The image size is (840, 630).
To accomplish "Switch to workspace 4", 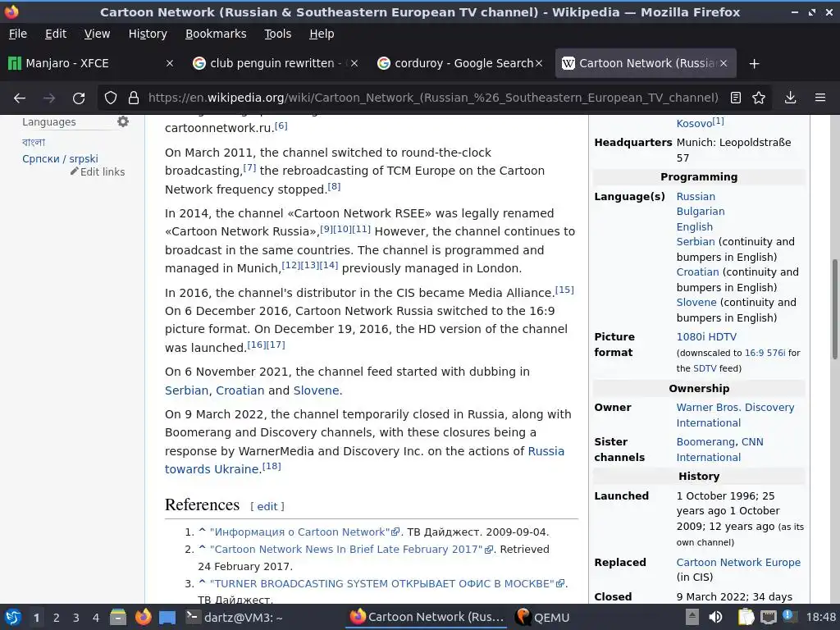I will tap(96, 618).
